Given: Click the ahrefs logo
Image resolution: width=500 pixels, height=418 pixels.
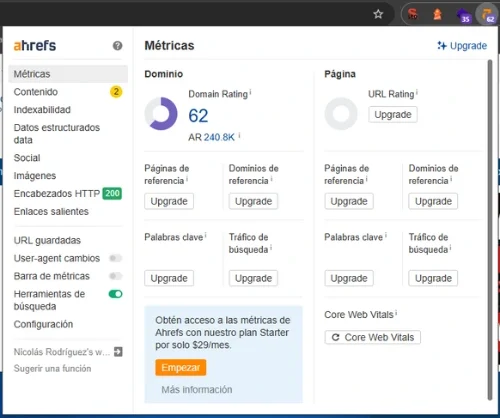Looking at the screenshot, I should 35,46.
